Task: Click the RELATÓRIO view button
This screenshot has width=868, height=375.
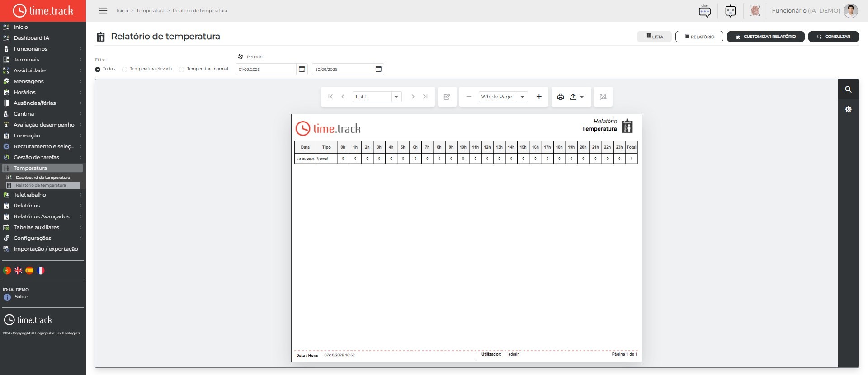Action: [699, 37]
